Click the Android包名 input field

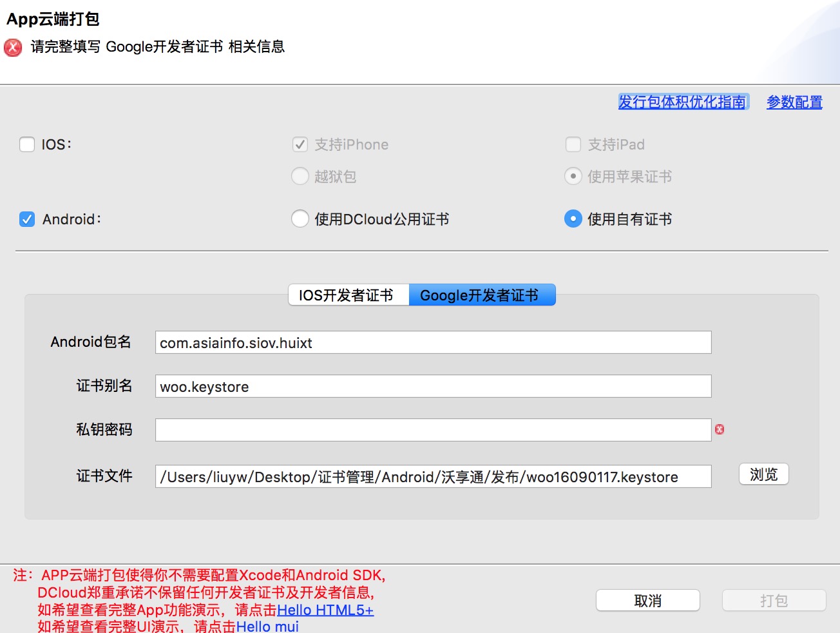click(x=433, y=342)
